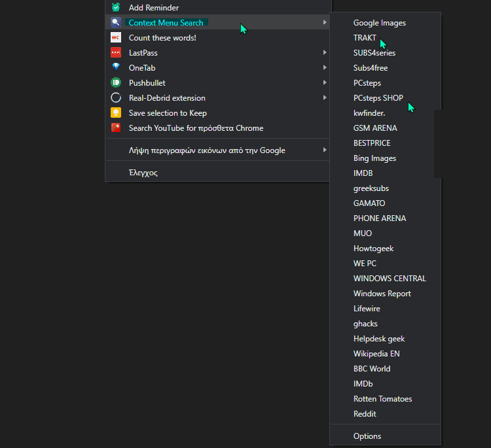This screenshot has height=448, width=491.
Task: Pick the Subs4free search engine
Action: (x=386, y=68)
